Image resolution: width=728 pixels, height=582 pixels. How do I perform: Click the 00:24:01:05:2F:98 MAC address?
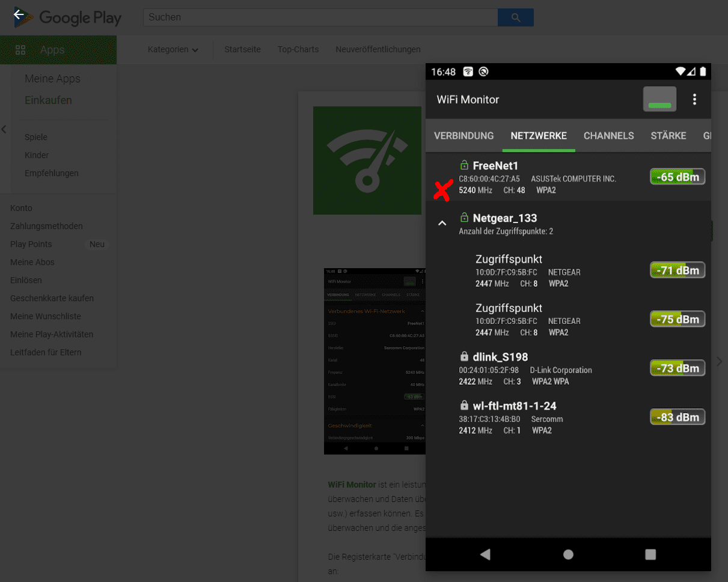point(489,370)
